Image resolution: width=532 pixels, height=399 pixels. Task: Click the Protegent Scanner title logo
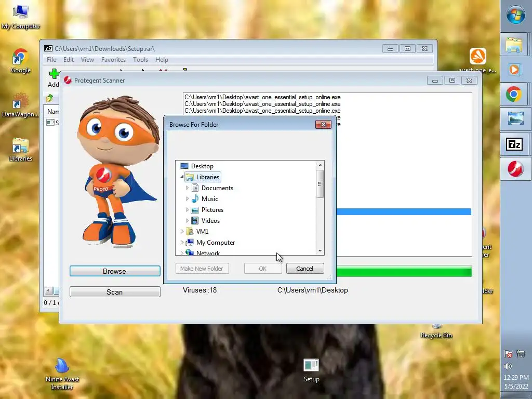[x=68, y=80]
